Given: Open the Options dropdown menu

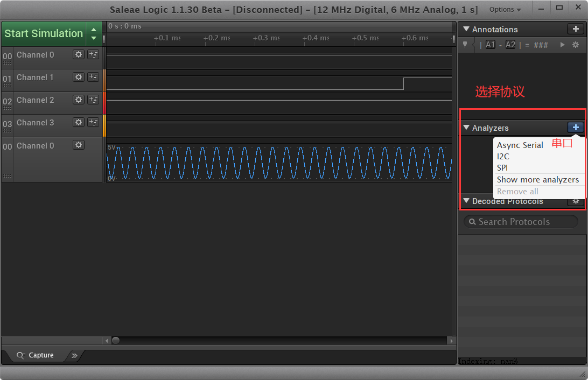Looking at the screenshot, I should [x=505, y=10].
